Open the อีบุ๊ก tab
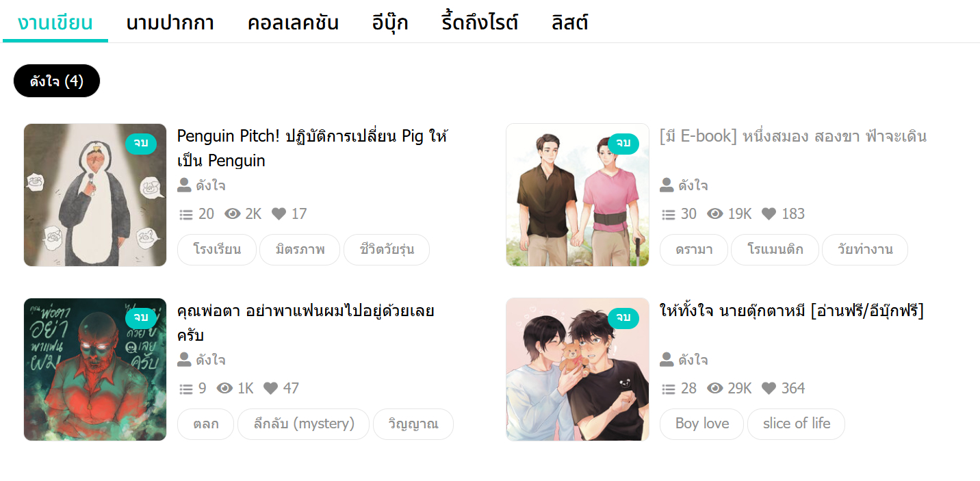Viewport: 980px width, 481px height. pos(390,23)
